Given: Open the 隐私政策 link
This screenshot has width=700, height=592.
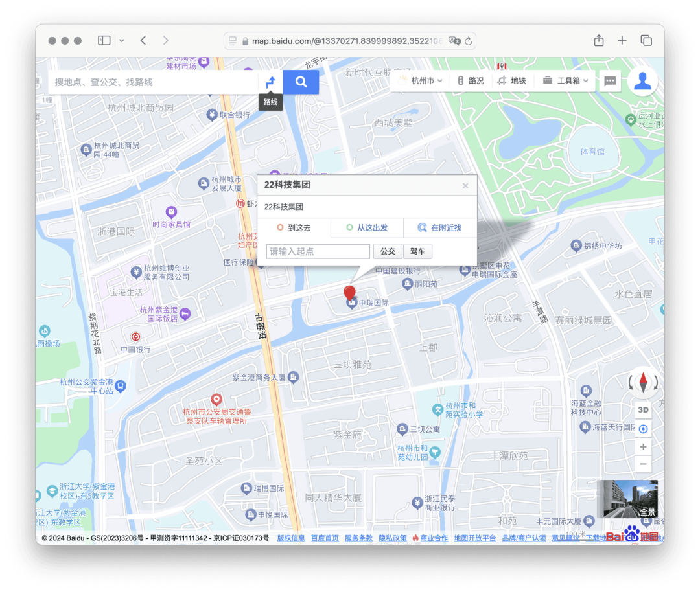Looking at the screenshot, I should (392, 538).
